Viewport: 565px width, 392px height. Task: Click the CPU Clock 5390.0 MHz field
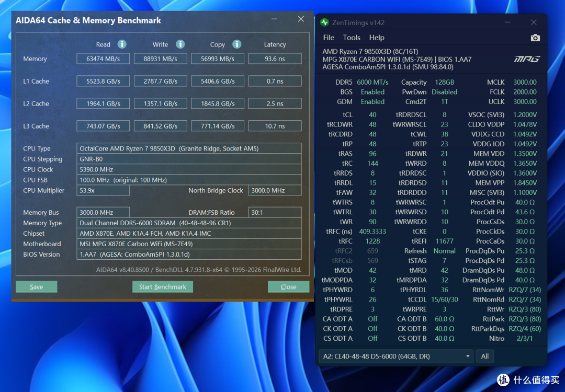point(189,169)
